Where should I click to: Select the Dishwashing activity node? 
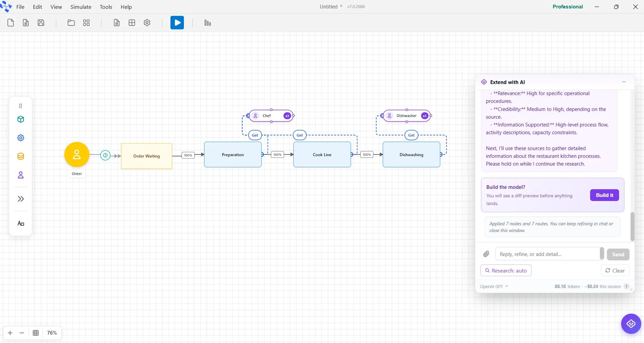[411, 154]
